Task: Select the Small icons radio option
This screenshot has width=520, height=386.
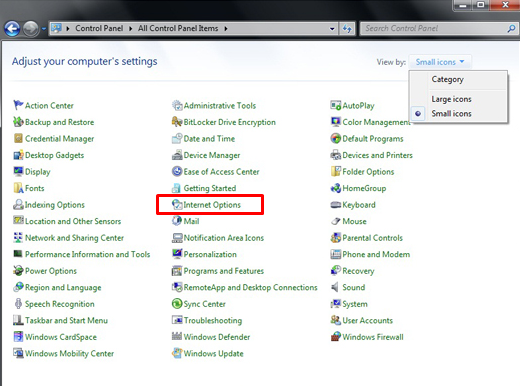Action: [x=418, y=114]
